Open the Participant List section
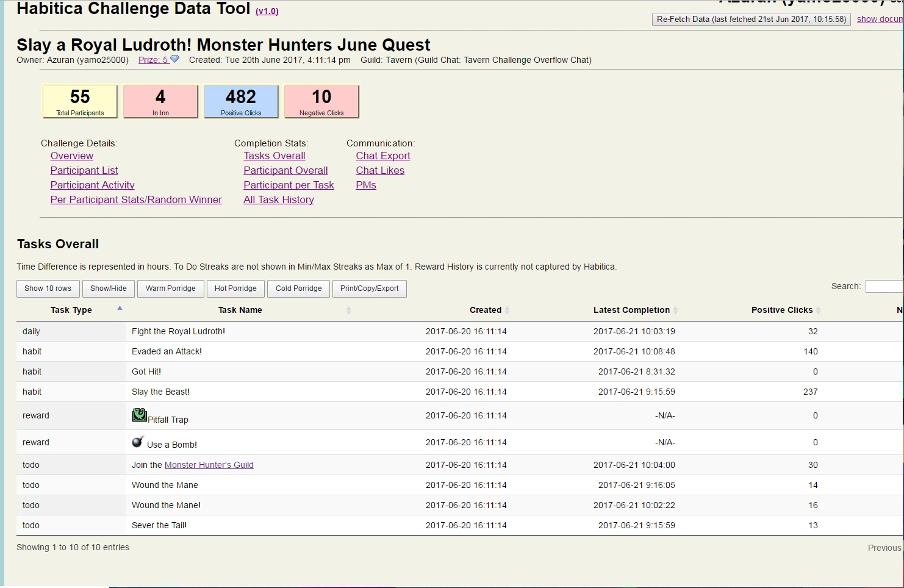This screenshot has width=904, height=588. [84, 170]
